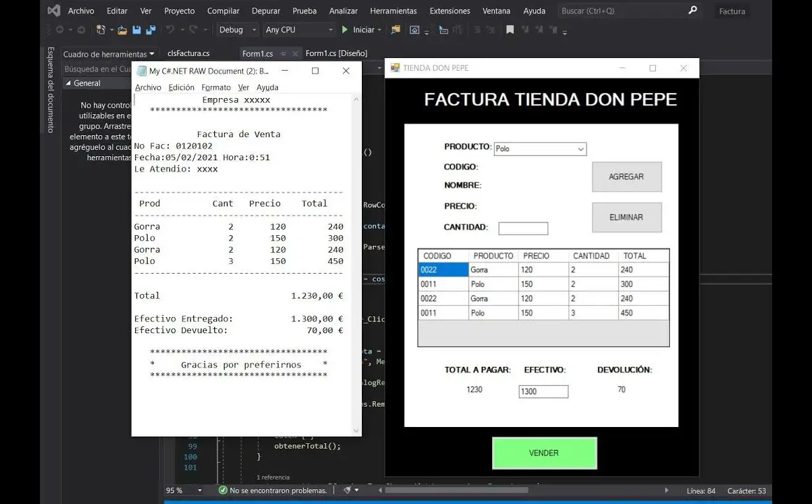Open the new project dropdown arrow

click(x=111, y=30)
